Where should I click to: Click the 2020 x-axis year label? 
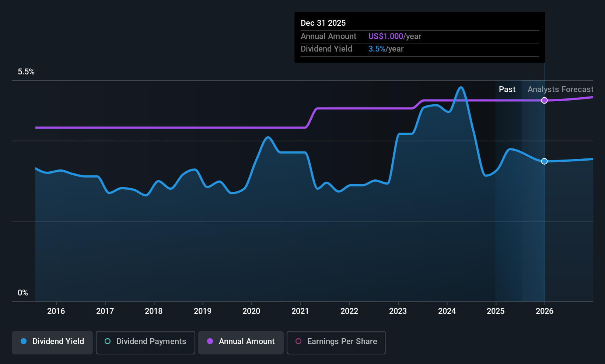point(251,311)
